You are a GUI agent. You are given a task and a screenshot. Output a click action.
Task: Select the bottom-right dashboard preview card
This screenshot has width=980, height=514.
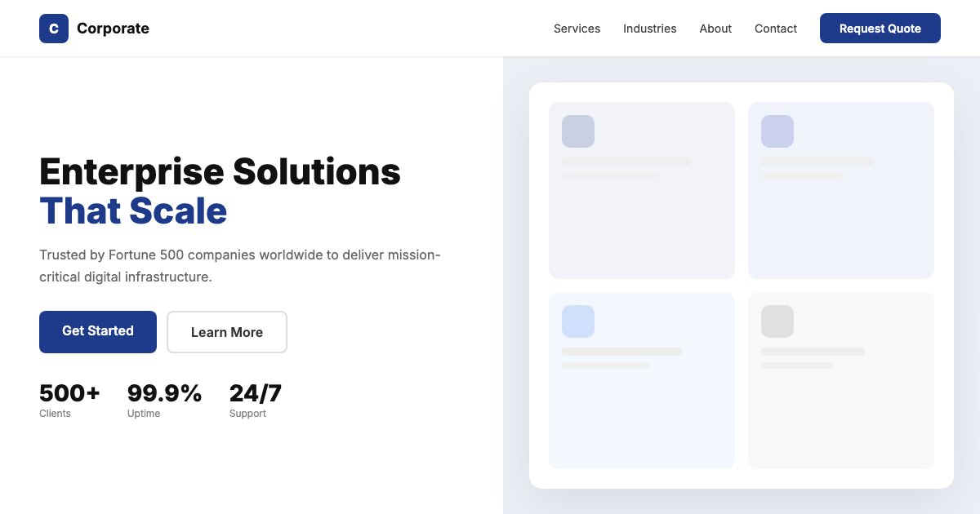tap(840, 408)
